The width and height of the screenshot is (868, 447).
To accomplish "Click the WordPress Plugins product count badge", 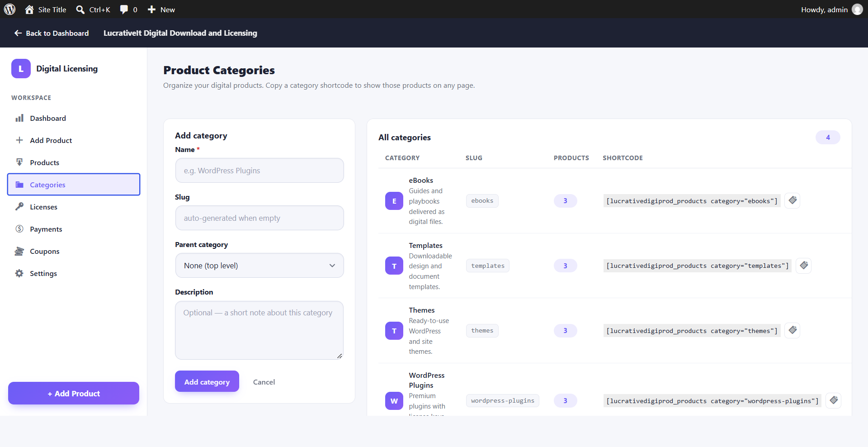I will [565, 400].
